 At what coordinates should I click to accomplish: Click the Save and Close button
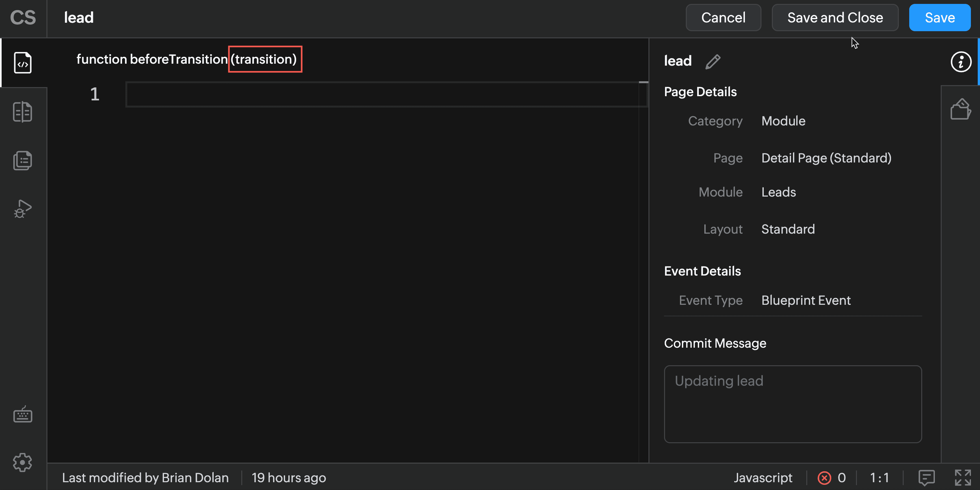tap(835, 18)
